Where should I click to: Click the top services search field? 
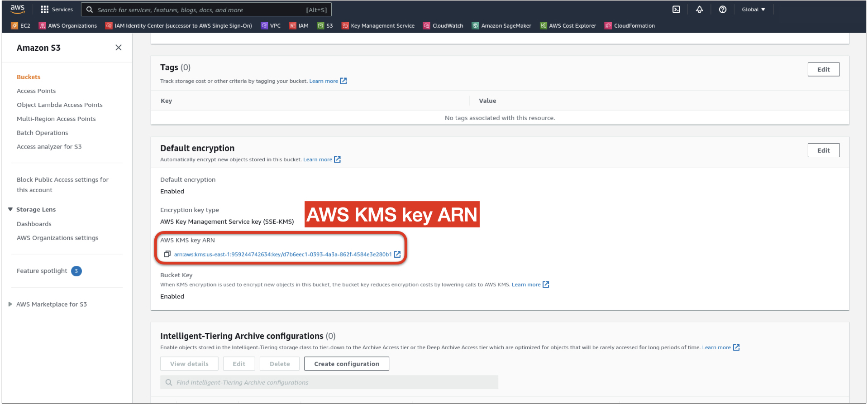[x=206, y=10]
